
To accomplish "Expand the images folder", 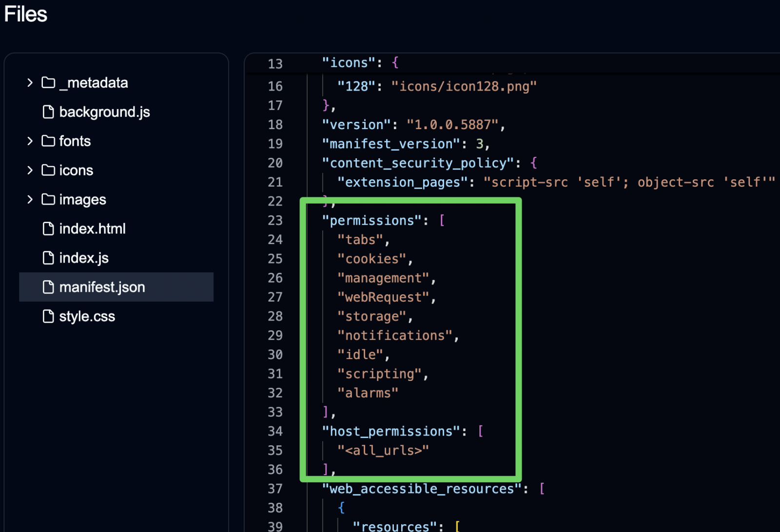I will point(29,199).
